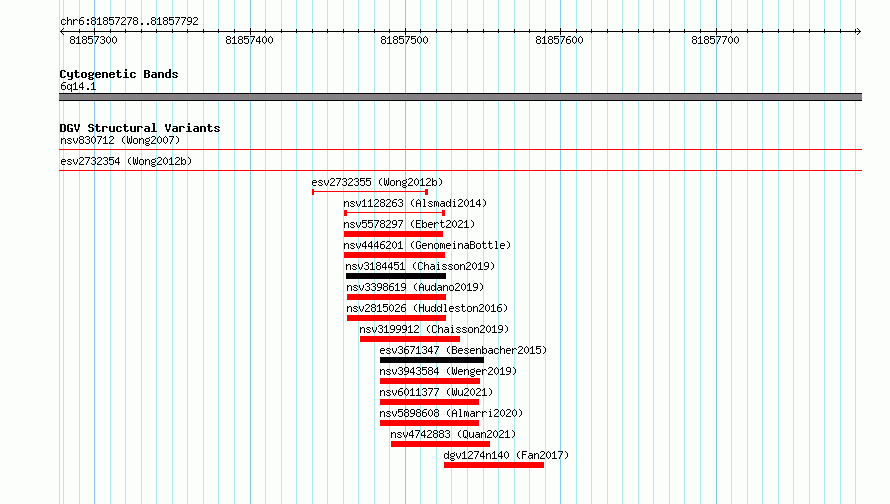Open the nsv4446201 (GenomeinaBottle) label

click(427, 245)
